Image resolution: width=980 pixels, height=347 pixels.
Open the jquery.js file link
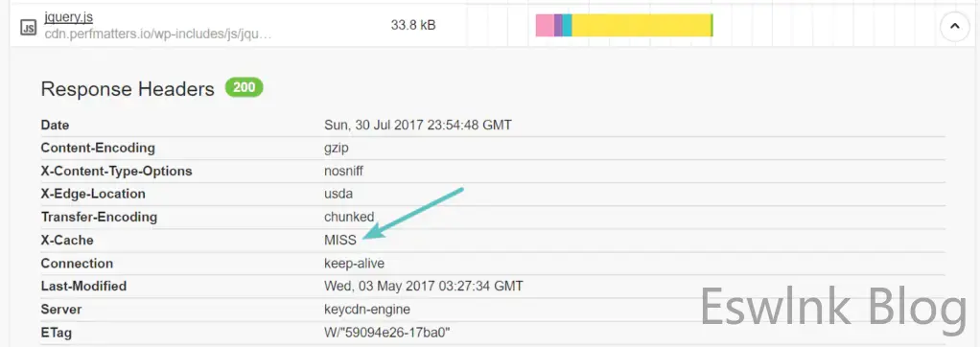69,17
